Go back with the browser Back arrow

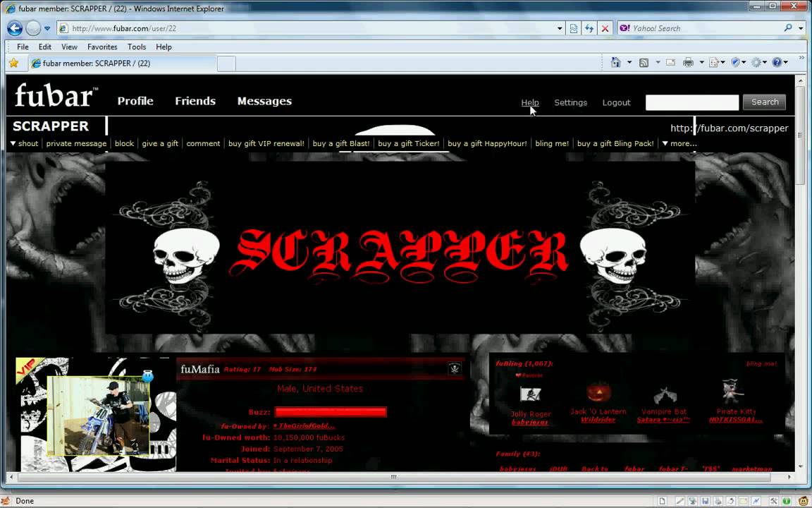click(x=15, y=28)
